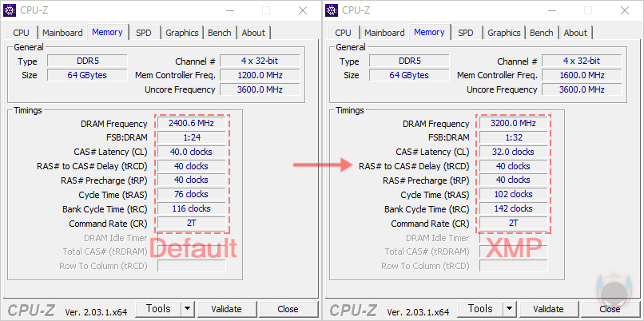Open Bench tab in the left CPU-Z window

219,33
